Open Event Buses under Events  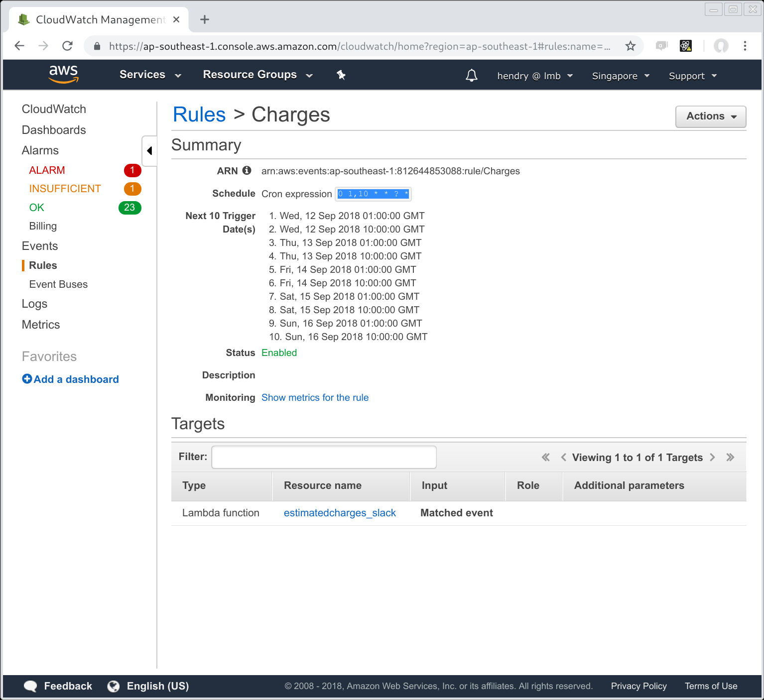tap(58, 284)
